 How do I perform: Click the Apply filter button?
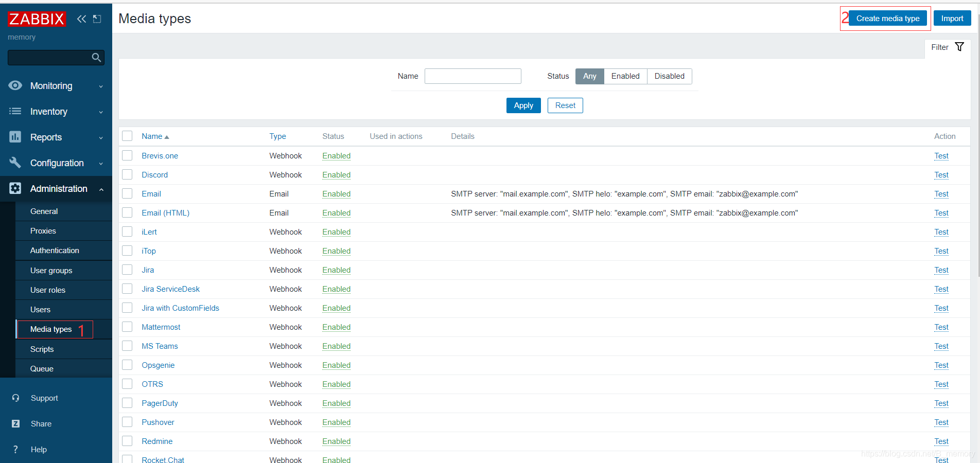pyautogui.click(x=523, y=105)
